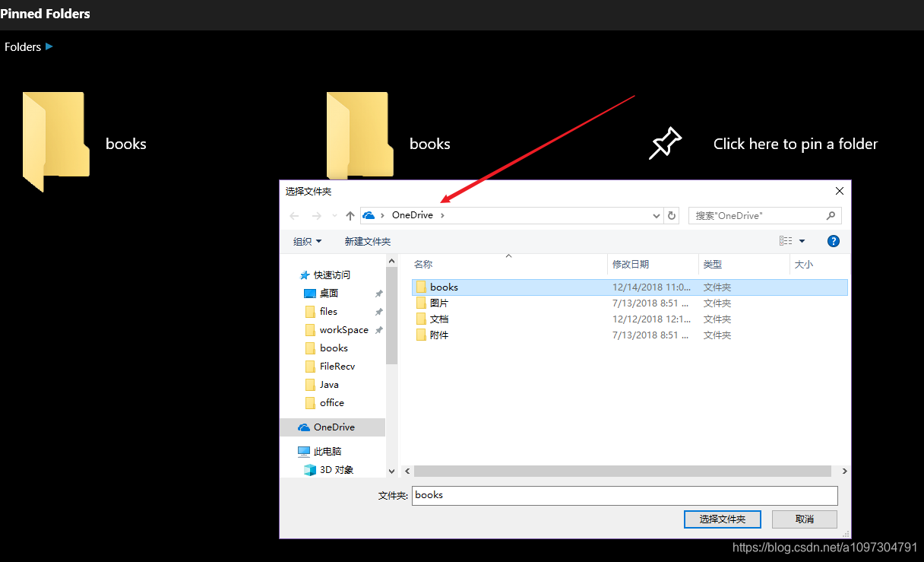Screen dimensions: 924x562
Task: Click the 选择文件夹 button
Action: pos(723,519)
